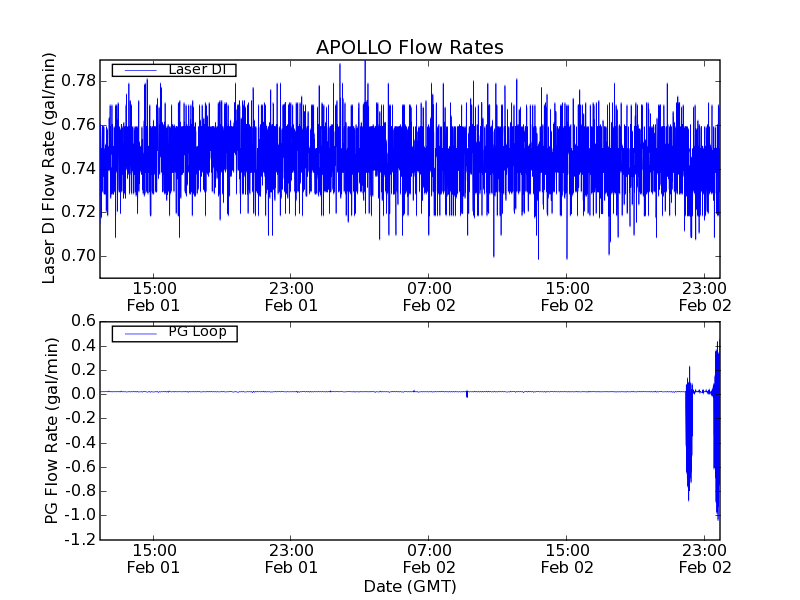The width and height of the screenshot is (800, 600).
Task: Click '07:00 Feb 02' under the PG Loop plot
Action: pyautogui.click(x=429, y=559)
